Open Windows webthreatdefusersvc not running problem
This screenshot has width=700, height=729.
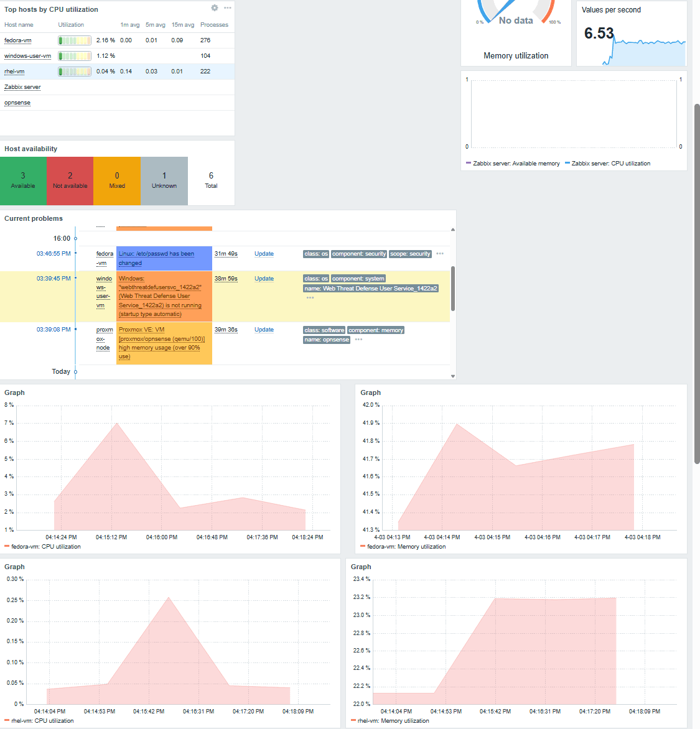[x=160, y=296]
